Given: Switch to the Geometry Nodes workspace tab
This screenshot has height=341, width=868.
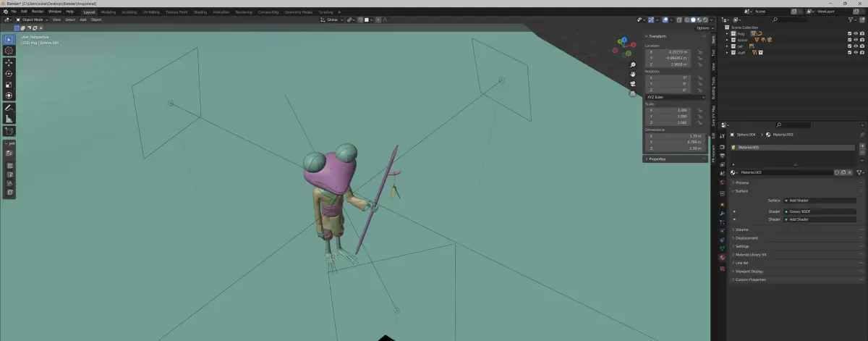Looking at the screenshot, I should click(298, 12).
